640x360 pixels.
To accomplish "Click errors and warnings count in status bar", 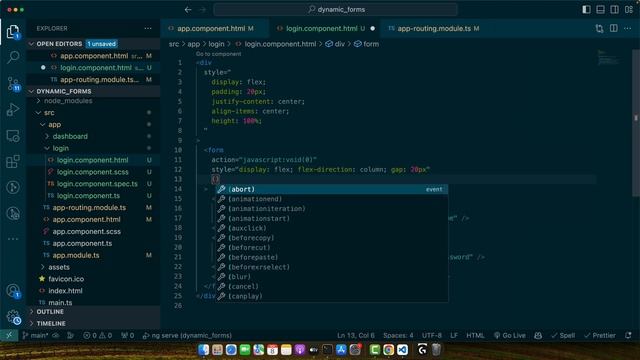I will click(x=98, y=336).
